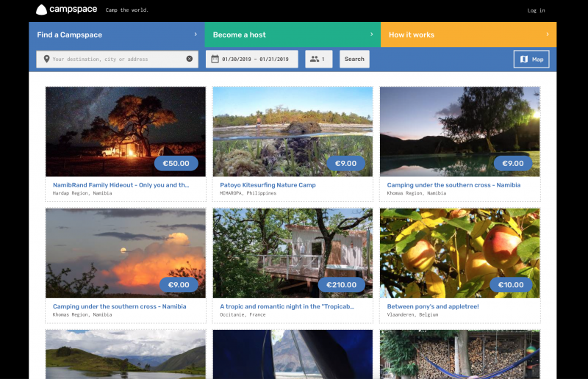The height and width of the screenshot is (379, 588).
Task: Expand the Become a host chevron
Action: click(x=372, y=34)
